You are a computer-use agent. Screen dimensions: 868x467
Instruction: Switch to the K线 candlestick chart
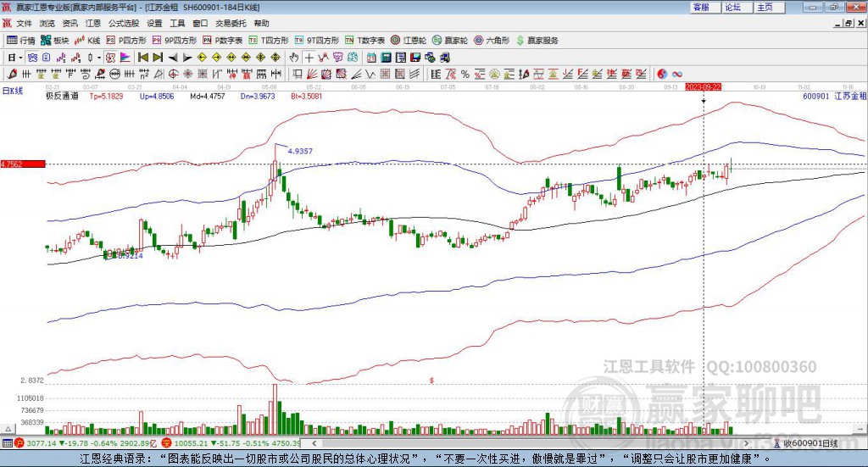[87, 41]
